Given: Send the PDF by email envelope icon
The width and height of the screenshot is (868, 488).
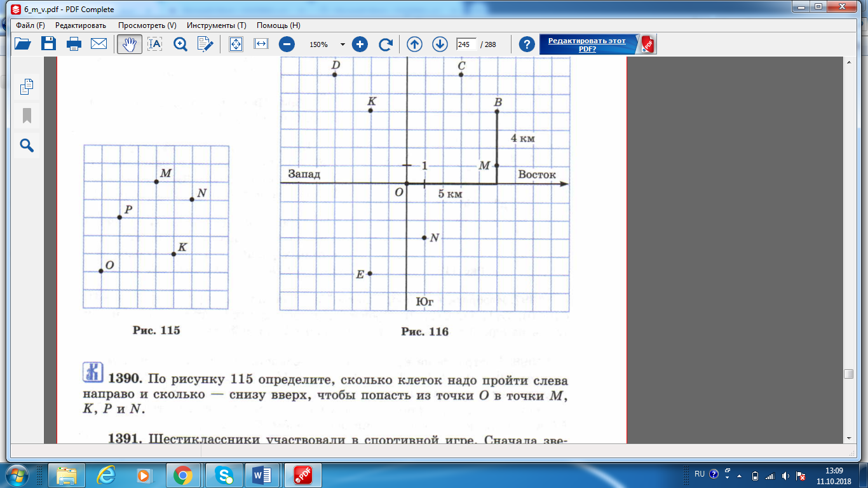Looking at the screenshot, I should click(98, 44).
